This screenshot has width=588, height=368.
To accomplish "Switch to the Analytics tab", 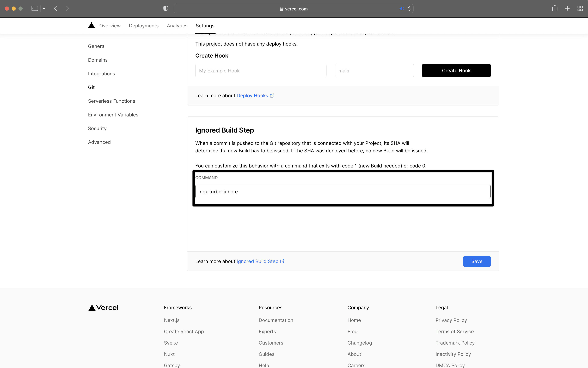I will 177,26.
